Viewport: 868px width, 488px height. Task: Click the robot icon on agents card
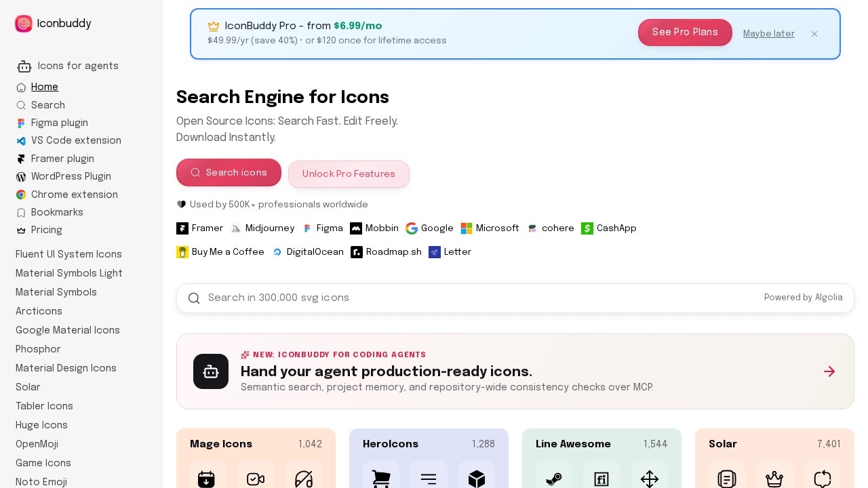(211, 371)
